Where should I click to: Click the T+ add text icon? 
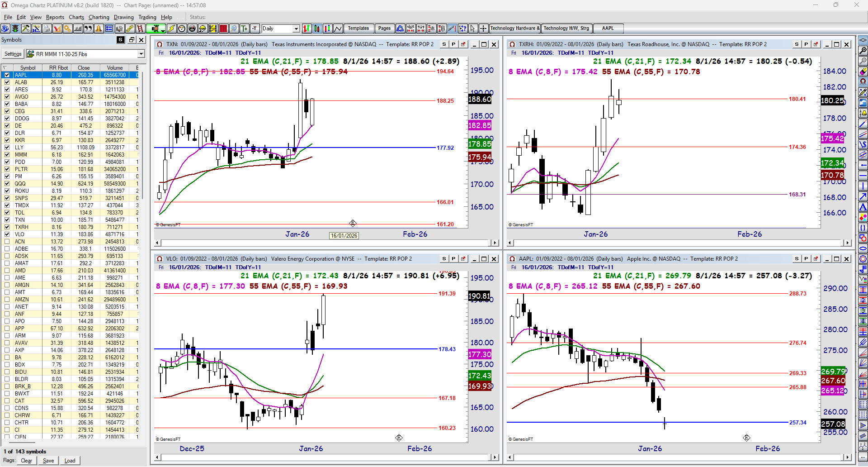coord(244,29)
